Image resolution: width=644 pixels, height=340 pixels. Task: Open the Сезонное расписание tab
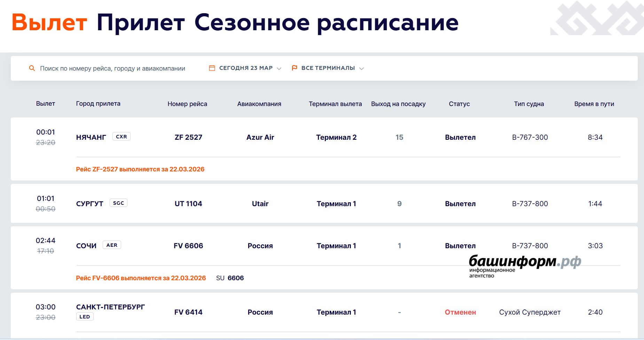[326, 22]
